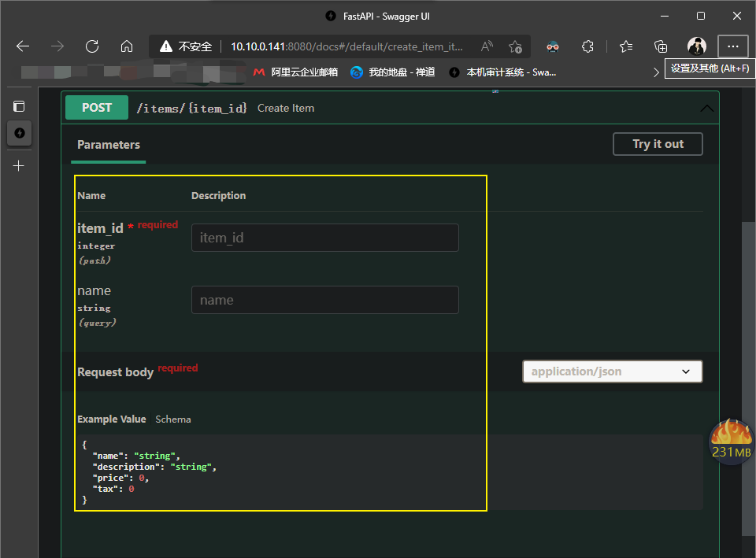Open the user profile avatar
Screen dimensions: 756x558
697,46
